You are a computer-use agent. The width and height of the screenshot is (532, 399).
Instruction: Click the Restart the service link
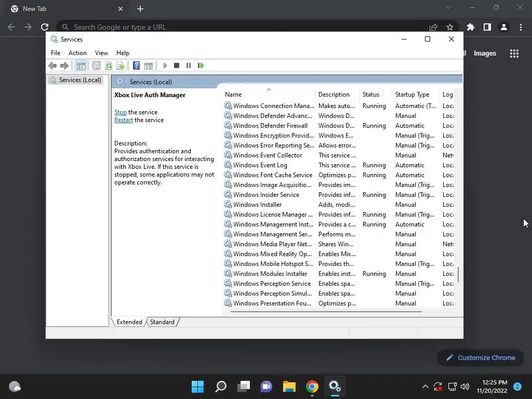pos(124,120)
